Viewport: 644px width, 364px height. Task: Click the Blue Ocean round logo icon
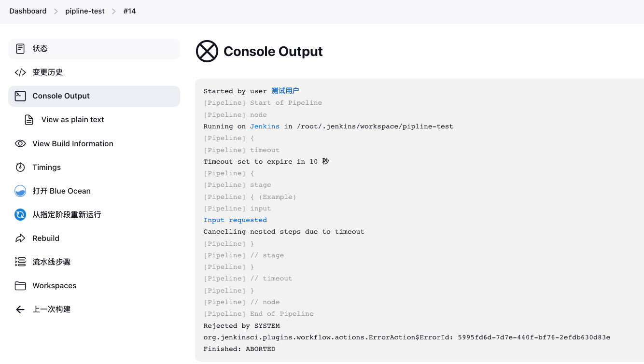tap(20, 191)
